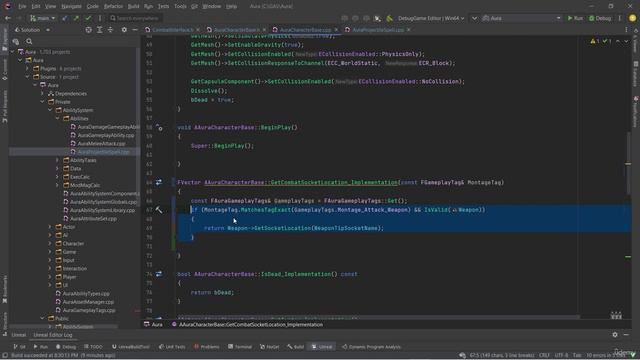Screen dimensions: 640x360
Task: Open bottom panel settings gear
Action: (615, 335)
